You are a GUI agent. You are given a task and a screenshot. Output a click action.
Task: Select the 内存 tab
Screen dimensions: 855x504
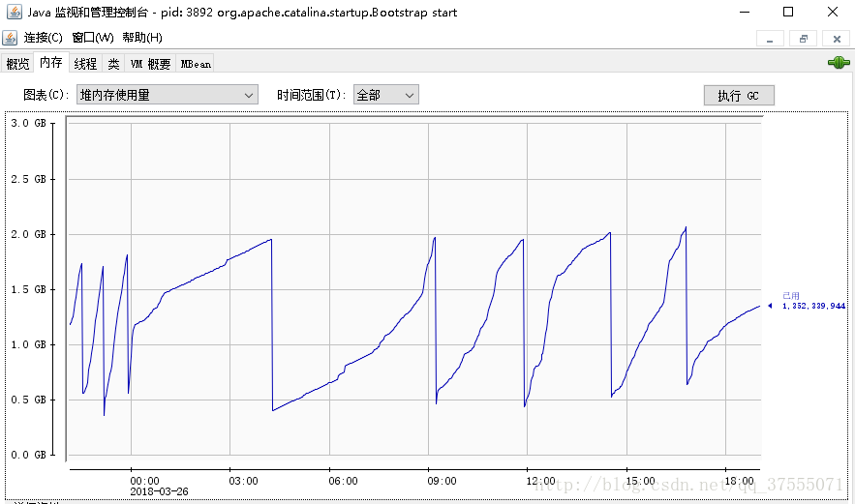pyautogui.click(x=51, y=63)
